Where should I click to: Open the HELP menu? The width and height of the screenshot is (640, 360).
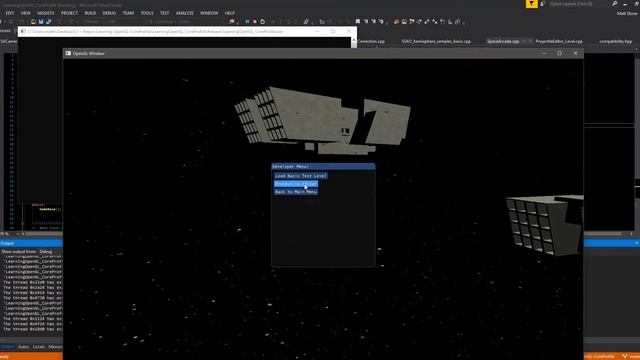pos(230,13)
